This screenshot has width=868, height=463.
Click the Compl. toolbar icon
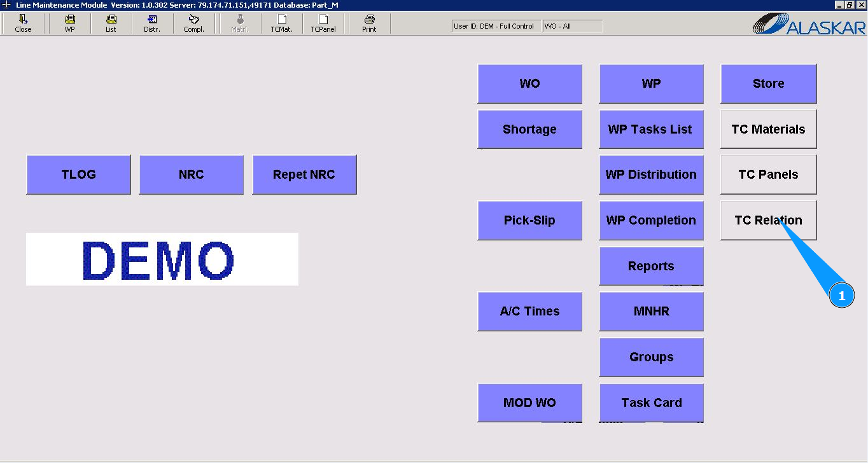tap(193, 24)
